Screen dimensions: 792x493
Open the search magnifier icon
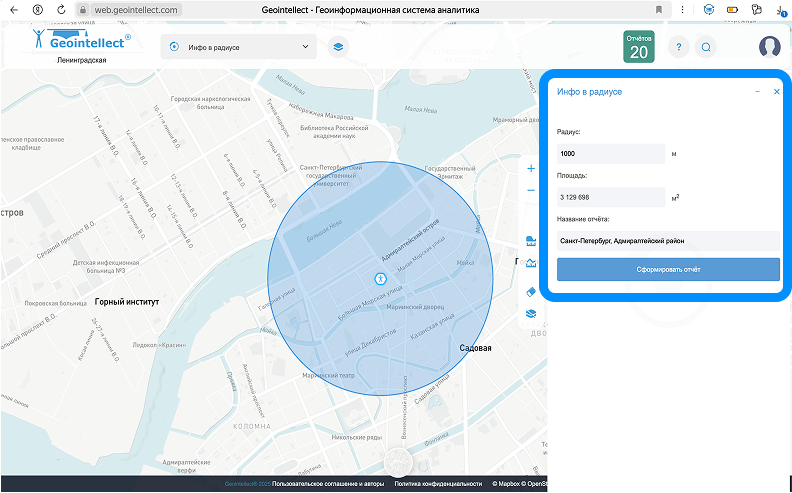(x=706, y=47)
